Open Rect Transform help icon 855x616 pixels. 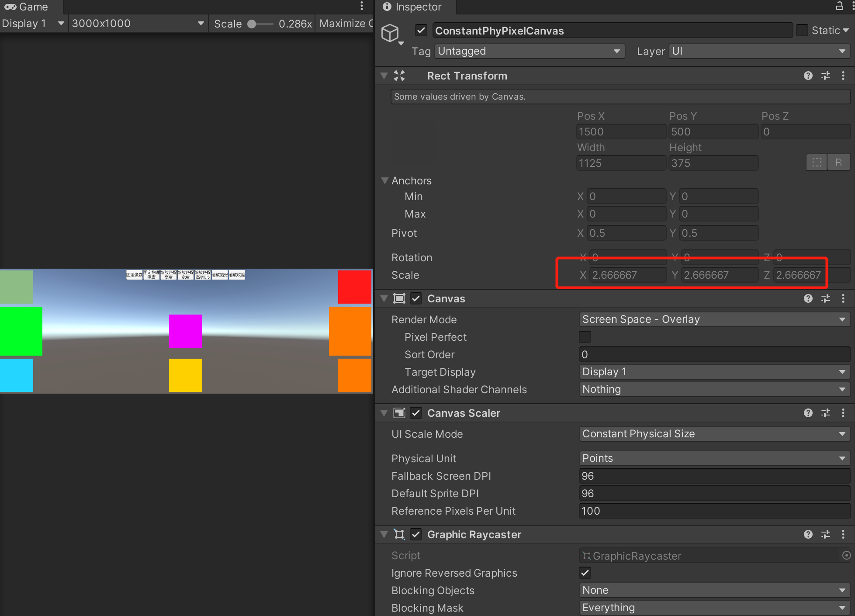[808, 76]
